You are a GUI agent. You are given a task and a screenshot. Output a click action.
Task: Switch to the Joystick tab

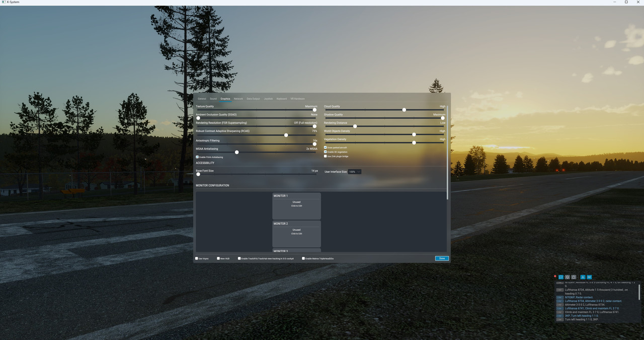(269, 99)
